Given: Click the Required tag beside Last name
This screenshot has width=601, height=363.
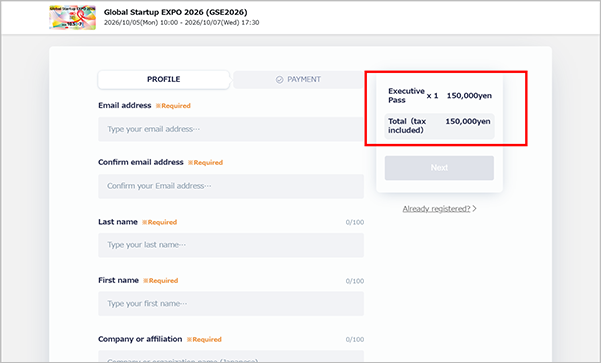Looking at the screenshot, I should (x=159, y=222).
